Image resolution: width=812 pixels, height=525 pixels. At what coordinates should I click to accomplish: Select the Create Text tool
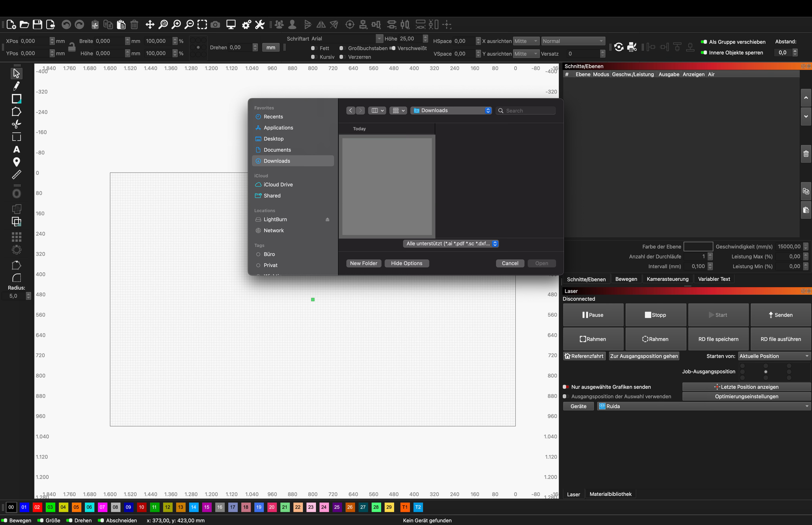pyautogui.click(x=16, y=150)
